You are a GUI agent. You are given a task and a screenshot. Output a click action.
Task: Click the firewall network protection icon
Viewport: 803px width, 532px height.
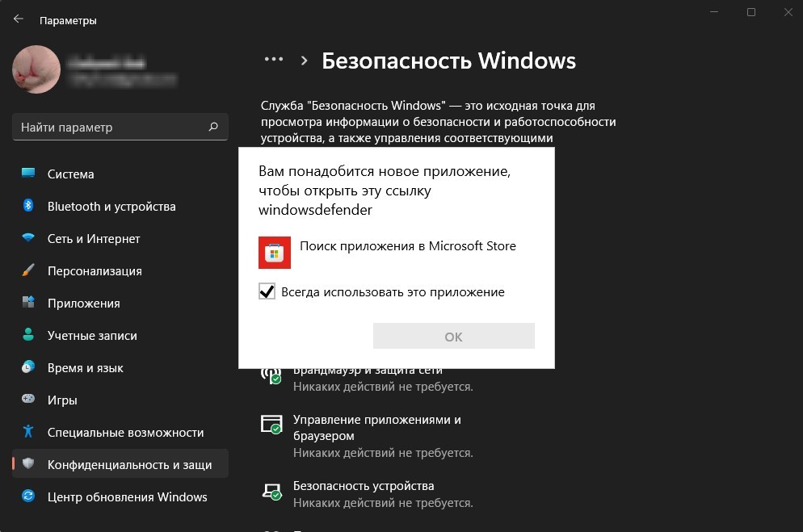click(x=271, y=375)
